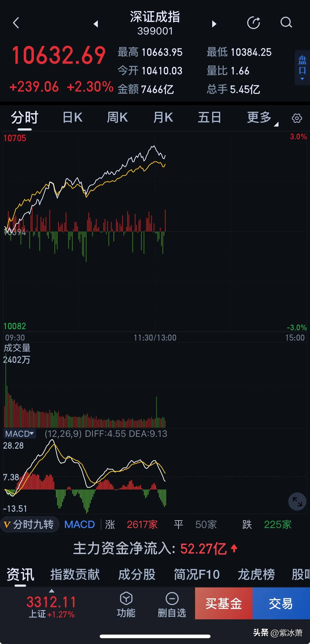The image size is (310, 644).
Task: Switch to previous index with left triangle
Action: 96,24
